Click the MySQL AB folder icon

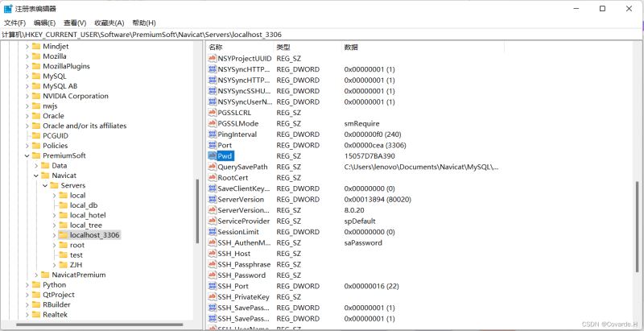point(36,86)
